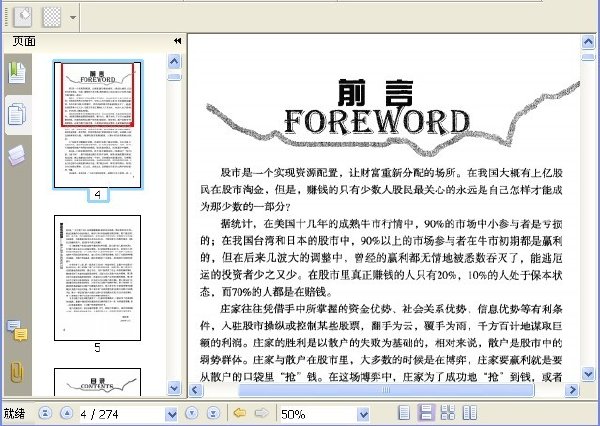600x426 pixels.
Task: Select page 4 thumbnail
Action: (x=98, y=125)
